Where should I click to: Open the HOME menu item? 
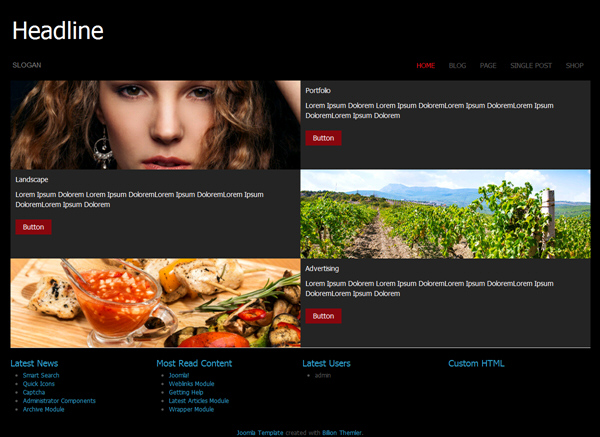(426, 65)
